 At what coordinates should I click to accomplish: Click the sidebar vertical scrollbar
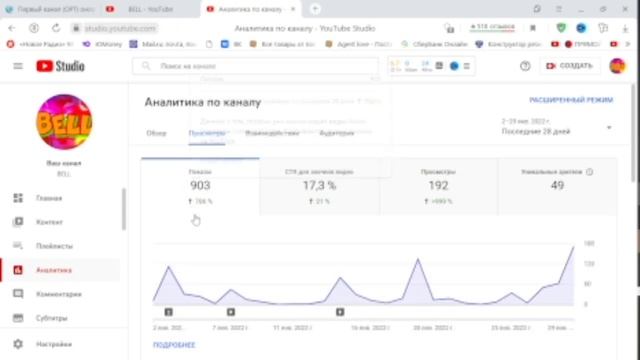click(x=124, y=209)
